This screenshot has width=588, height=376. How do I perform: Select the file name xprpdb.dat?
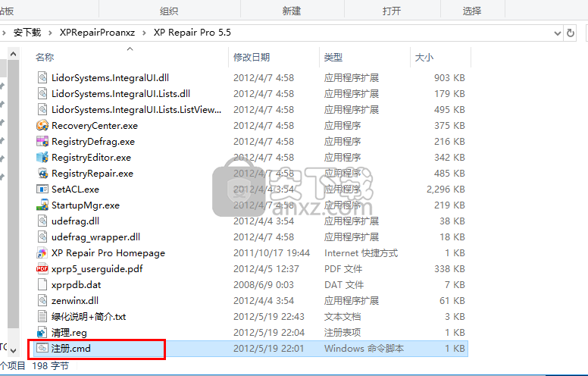coord(76,285)
